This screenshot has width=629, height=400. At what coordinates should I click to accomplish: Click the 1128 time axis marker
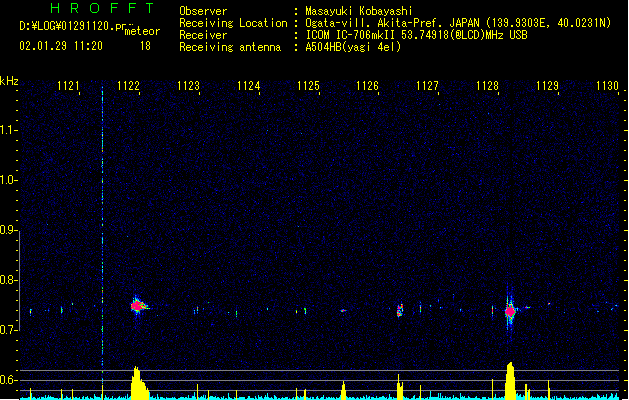click(x=487, y=86)
